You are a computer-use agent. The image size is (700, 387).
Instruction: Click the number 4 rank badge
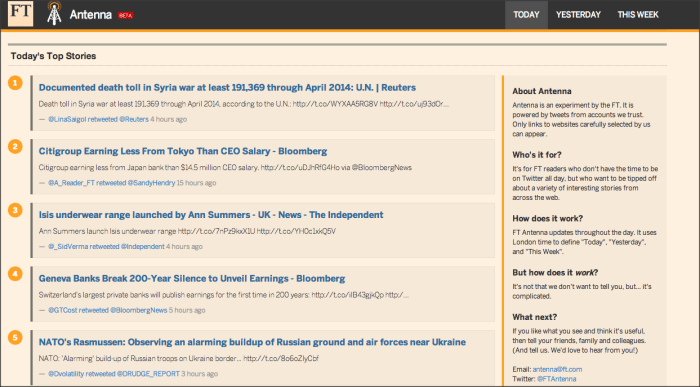[15, 274]
